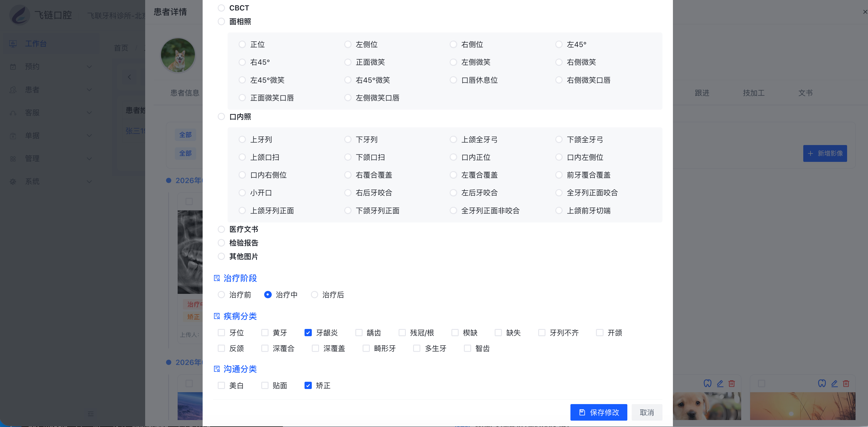Click the corgi patient avatar
868x427 pixels.
[178, 55]
